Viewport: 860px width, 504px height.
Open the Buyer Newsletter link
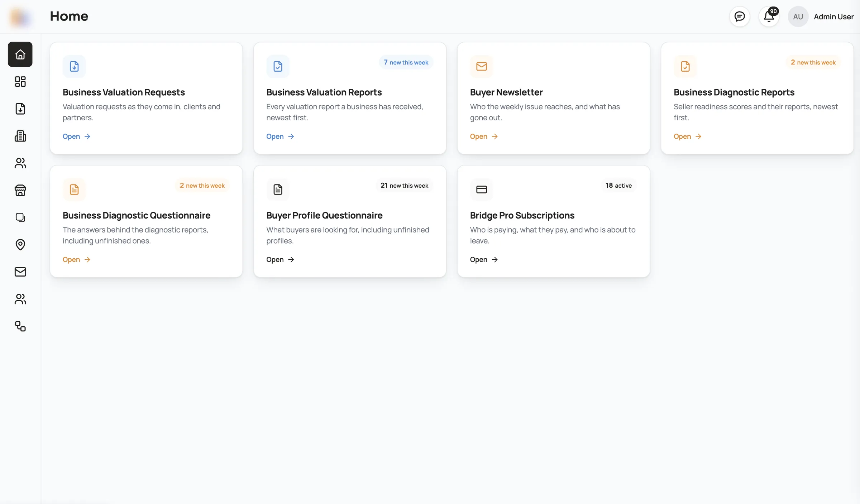tap(484, 136)
